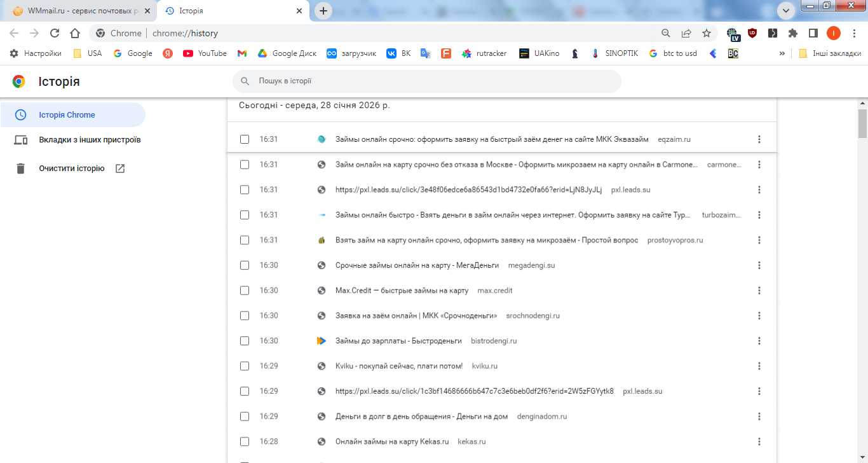Open the uBlock Origin shield extension
The image size is (868, 463).
(752, 33)
